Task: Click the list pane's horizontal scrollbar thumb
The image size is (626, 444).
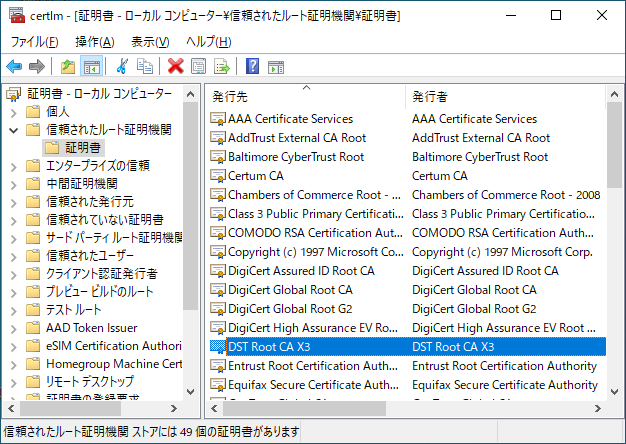Action: pos(304,408)
